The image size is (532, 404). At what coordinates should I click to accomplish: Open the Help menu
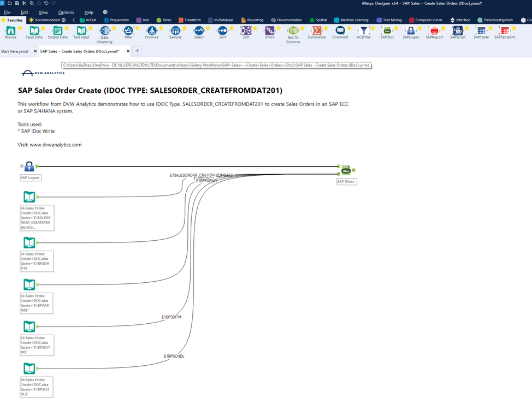89,12
